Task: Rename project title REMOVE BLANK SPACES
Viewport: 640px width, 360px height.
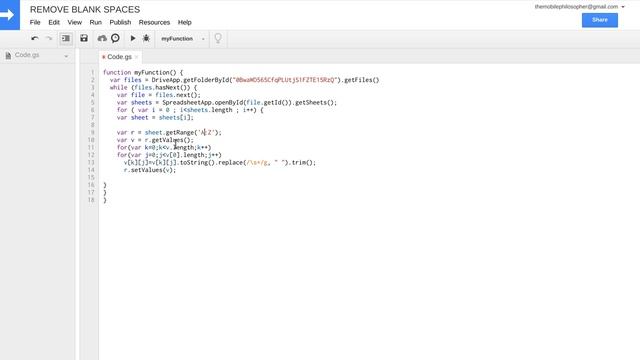Action: (85, 9)
